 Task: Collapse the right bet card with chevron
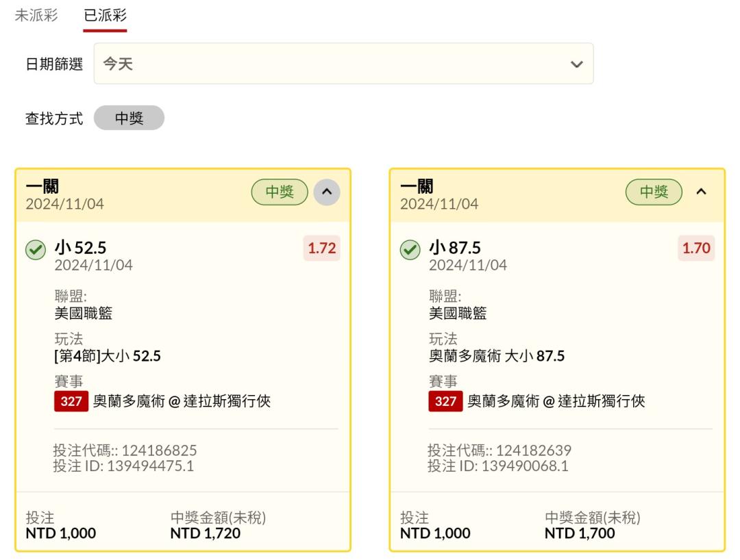click(700, 192)
